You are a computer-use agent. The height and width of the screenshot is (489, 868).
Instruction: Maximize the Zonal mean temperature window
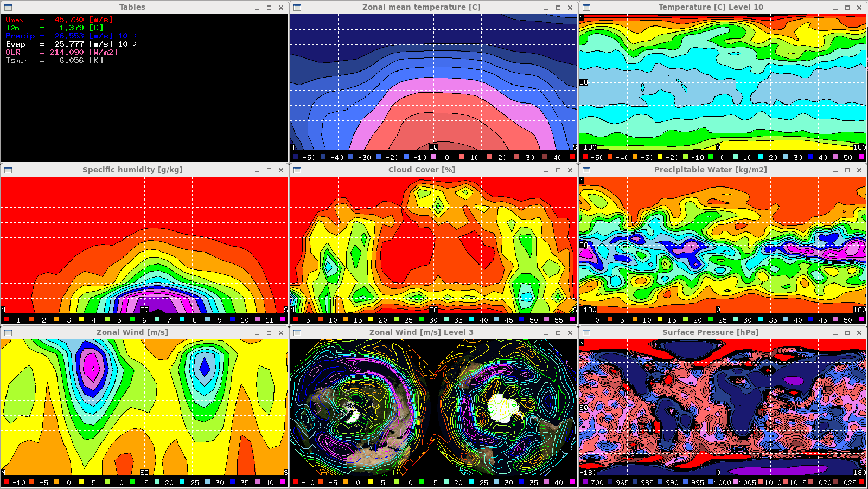[558, 8]
